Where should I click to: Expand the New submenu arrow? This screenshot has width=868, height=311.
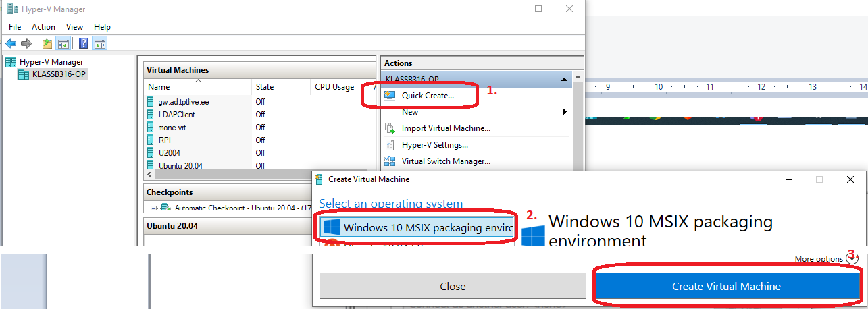coord(564,112)
